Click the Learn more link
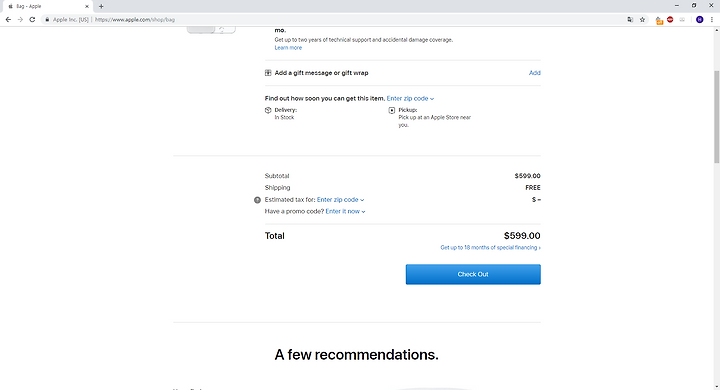This screenshot has height=390, width=720. tap(288, 48)
